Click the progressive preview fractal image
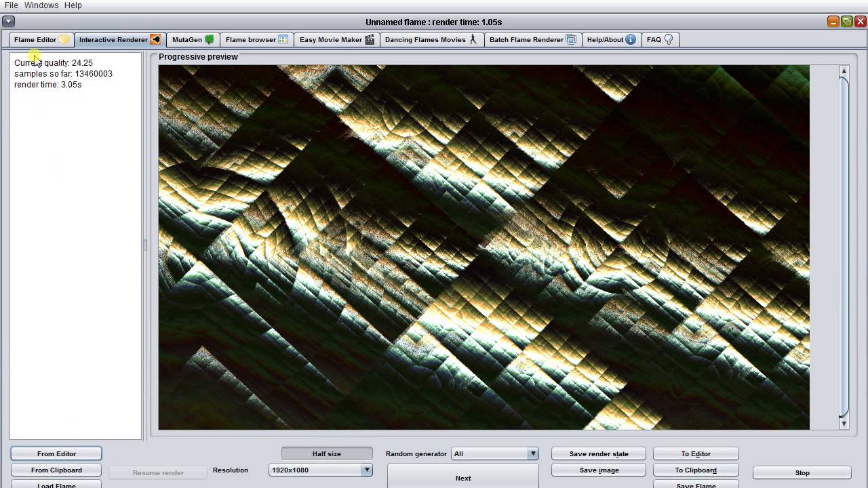This screenshot has width=868, height=488. point(484,247)
